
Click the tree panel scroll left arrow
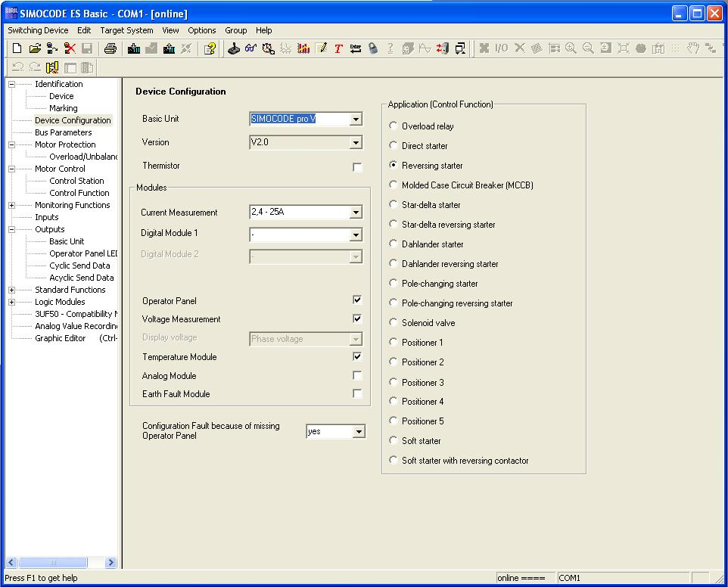coord(12,562)
